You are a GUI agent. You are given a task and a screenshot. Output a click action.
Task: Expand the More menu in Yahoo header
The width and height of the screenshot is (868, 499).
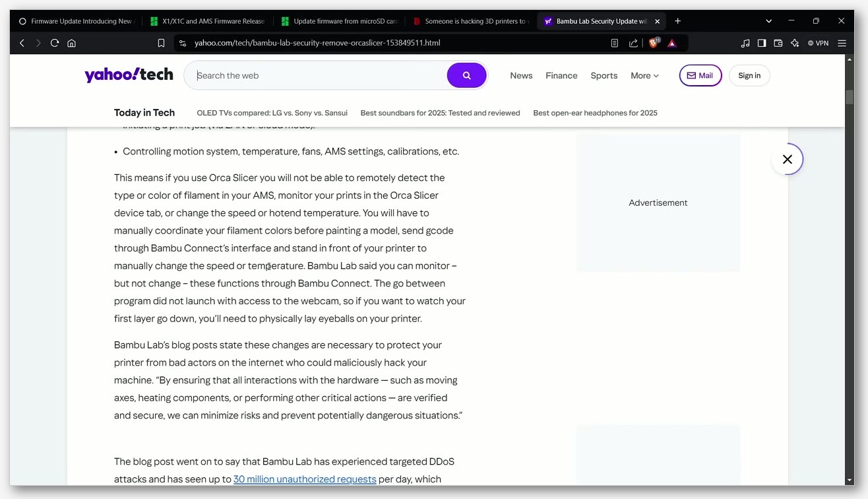(644, 75)
